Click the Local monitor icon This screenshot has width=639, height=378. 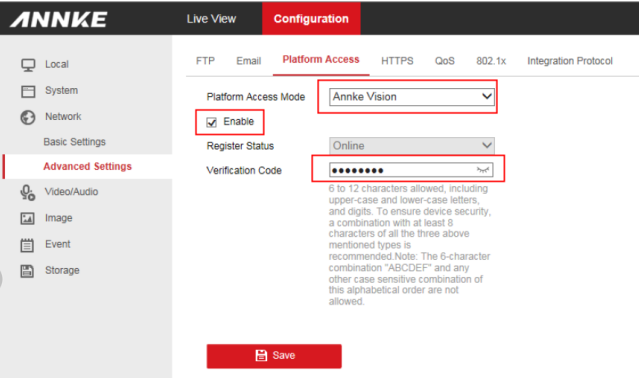(28, 65)
